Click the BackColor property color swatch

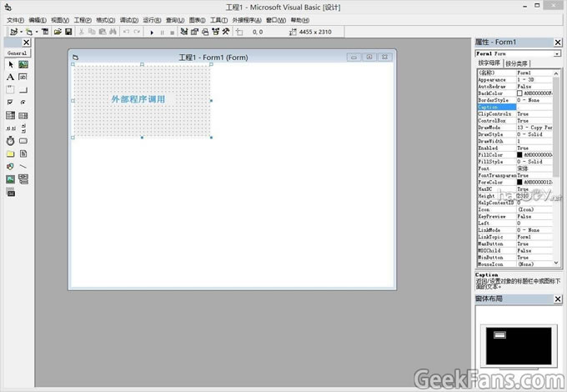pyautogui.click(x=519, y=93)
